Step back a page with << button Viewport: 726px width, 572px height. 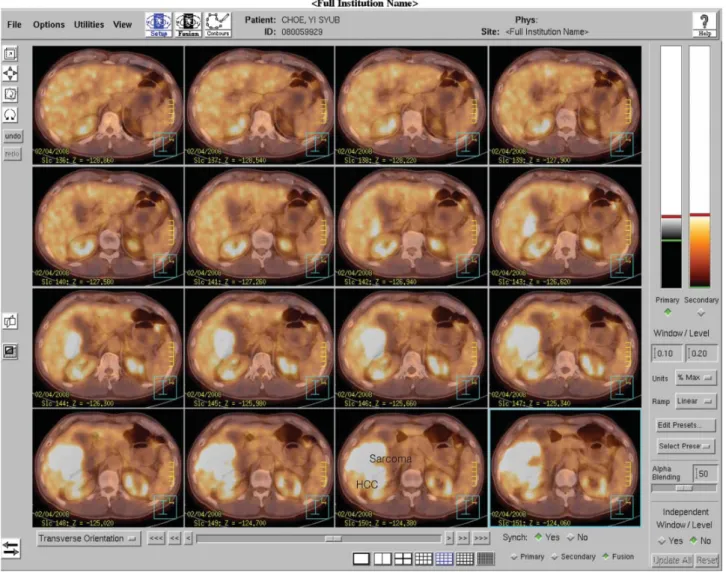[174, 538]
